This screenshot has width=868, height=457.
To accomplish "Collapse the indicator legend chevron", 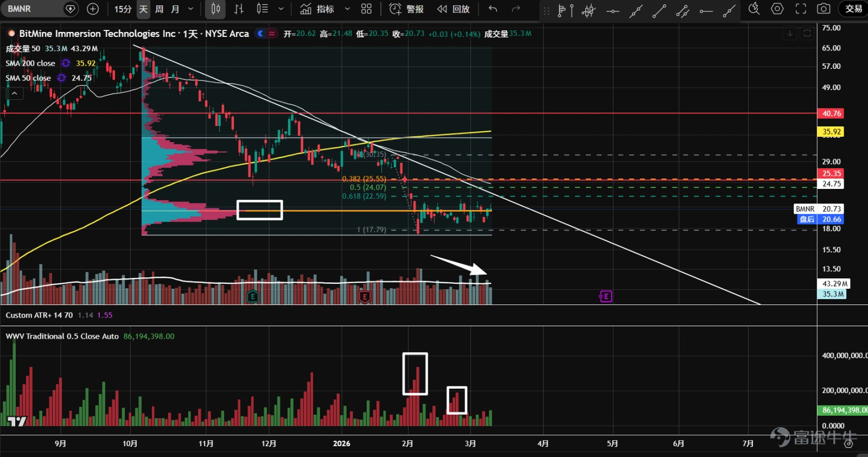I will pos(15,93).
